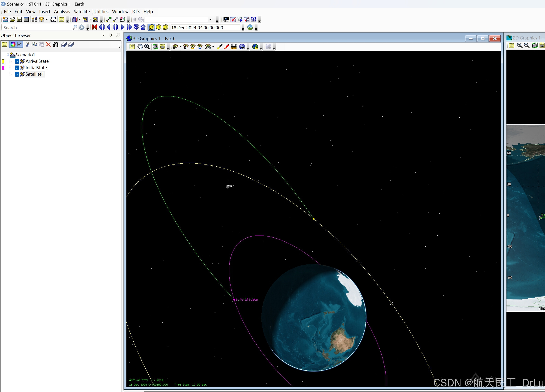Viewport: 545px width, 392px height.
Task: Toggle the Satellite1 visibility checkbox
Action: coord(17,74)
